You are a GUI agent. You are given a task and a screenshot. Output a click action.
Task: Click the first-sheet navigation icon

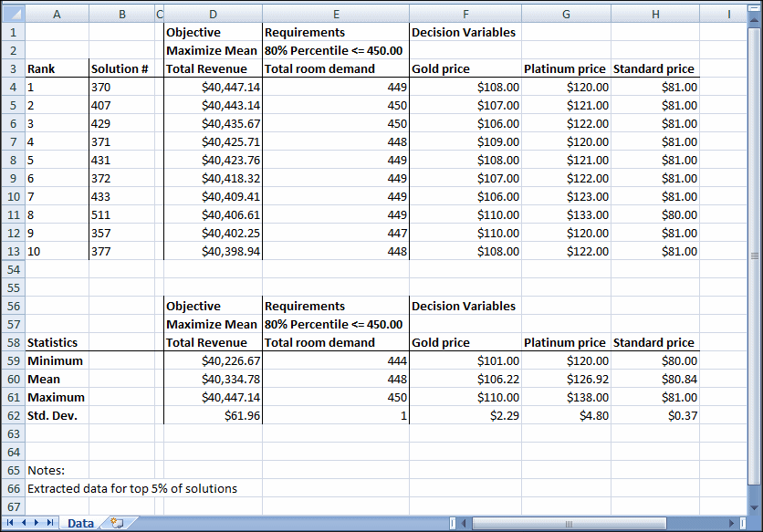click(x=8, y=525)
